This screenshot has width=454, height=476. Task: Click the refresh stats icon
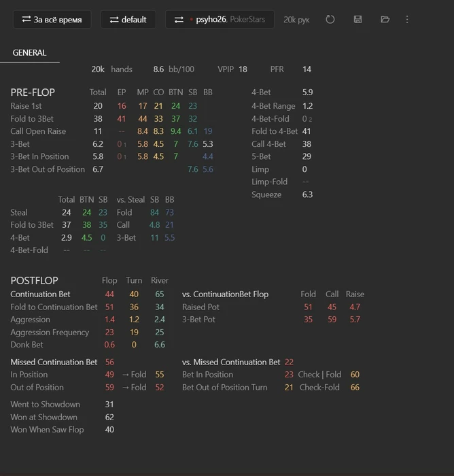pyautogui.click(x=330, y=20)
